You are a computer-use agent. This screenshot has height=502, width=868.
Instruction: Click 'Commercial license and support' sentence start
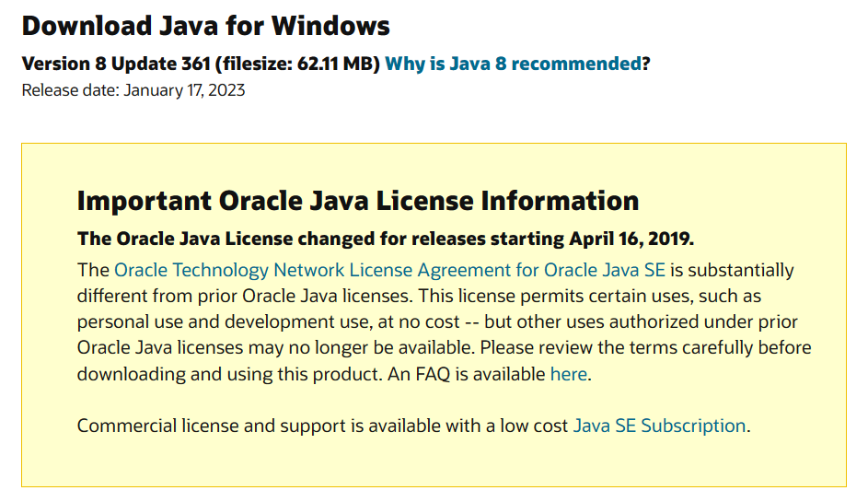tap(211, 426)
